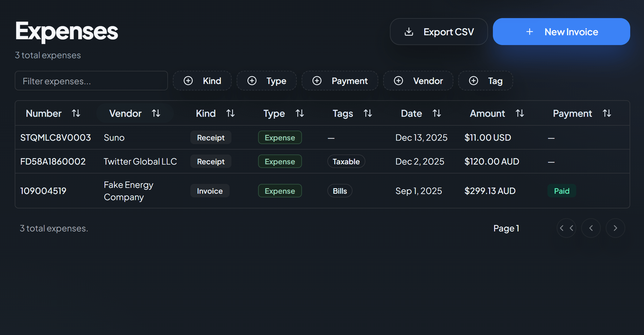
Task: Click the sort icon beside Tags column
Action: point(368,113)
